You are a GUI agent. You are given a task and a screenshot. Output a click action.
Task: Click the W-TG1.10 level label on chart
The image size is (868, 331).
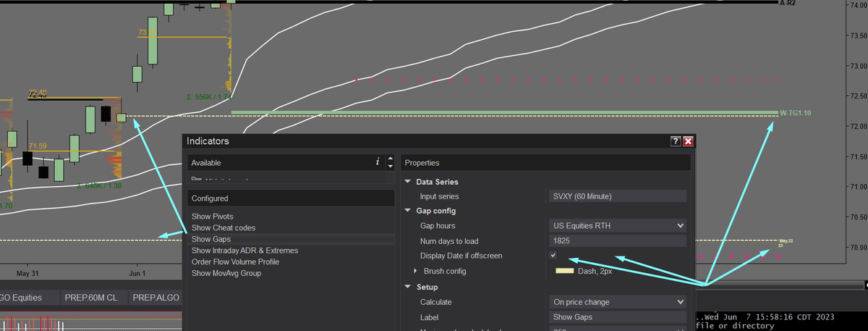(796, 113)
